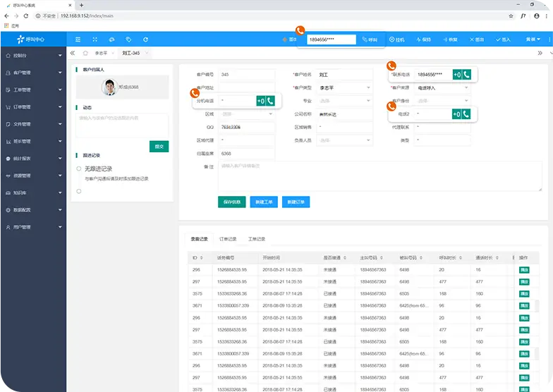This screenshot has height=392, width=553.
Task: Dial the 分机电话 number with its phone icon
Action: pos(270,101)
